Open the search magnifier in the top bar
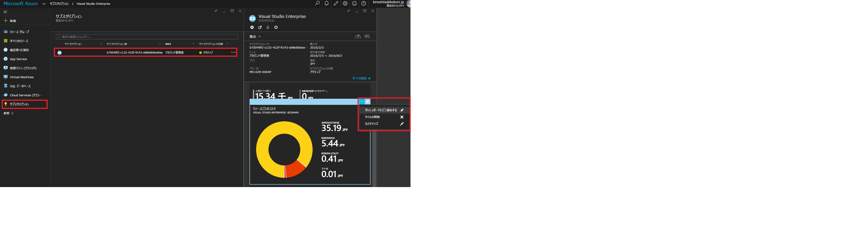868x244 pixels. (317, 3)
